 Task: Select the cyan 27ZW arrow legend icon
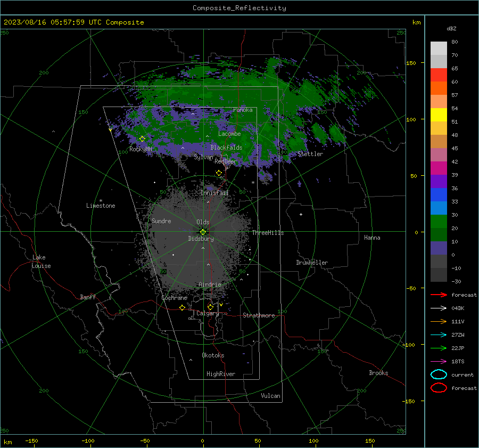click(439, 335)
